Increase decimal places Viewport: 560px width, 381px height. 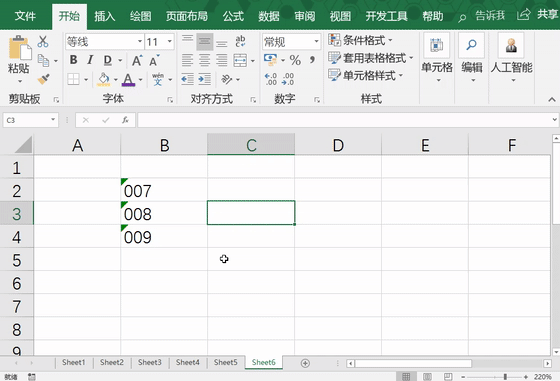tap(271, 79)
